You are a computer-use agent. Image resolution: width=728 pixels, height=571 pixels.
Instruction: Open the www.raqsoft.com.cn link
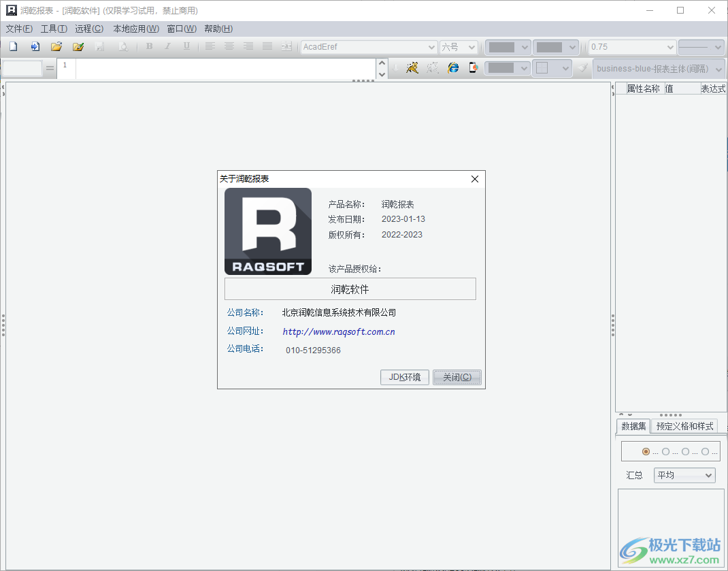tap(338, 331)
